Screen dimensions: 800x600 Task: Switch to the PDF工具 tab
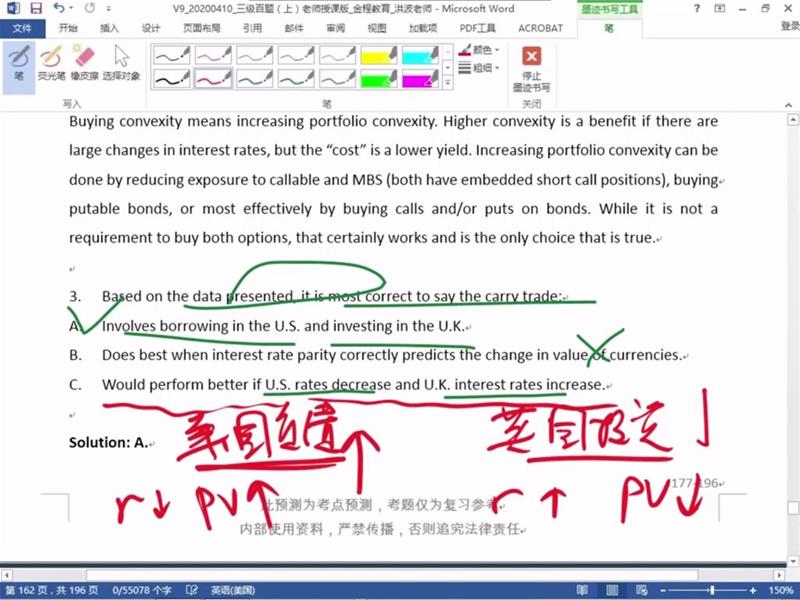(478, 28)
